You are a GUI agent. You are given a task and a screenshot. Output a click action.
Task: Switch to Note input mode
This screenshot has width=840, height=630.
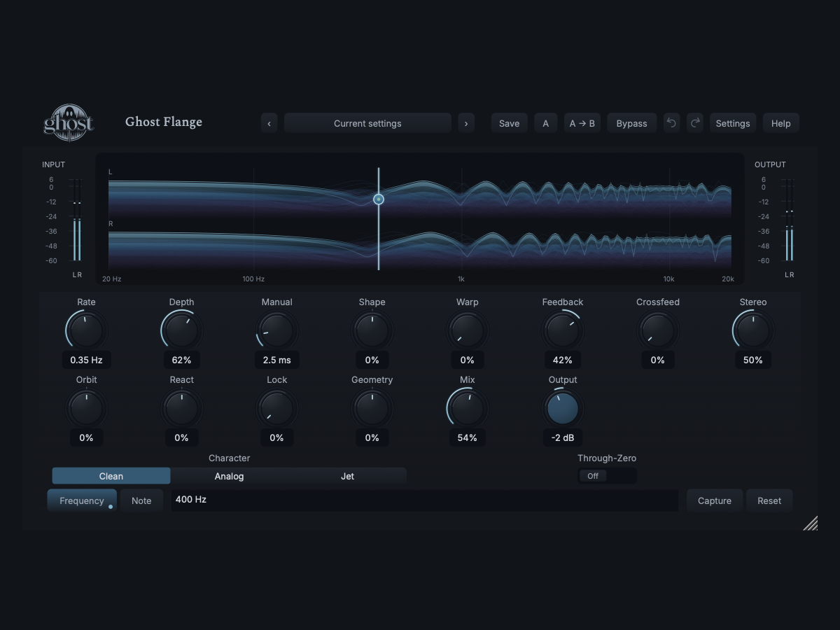tap(141, 500)
